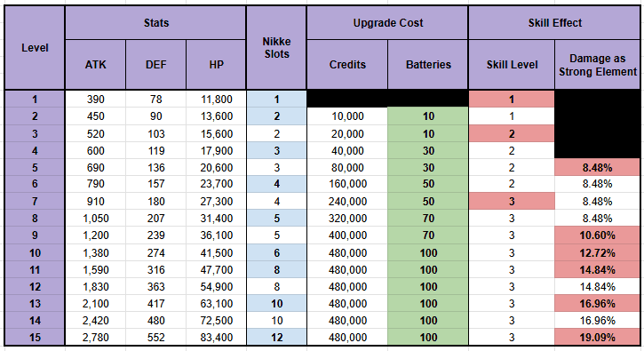Select Batteries value 70 in Level 9 row
644x351 pixels.
(428, 235)
